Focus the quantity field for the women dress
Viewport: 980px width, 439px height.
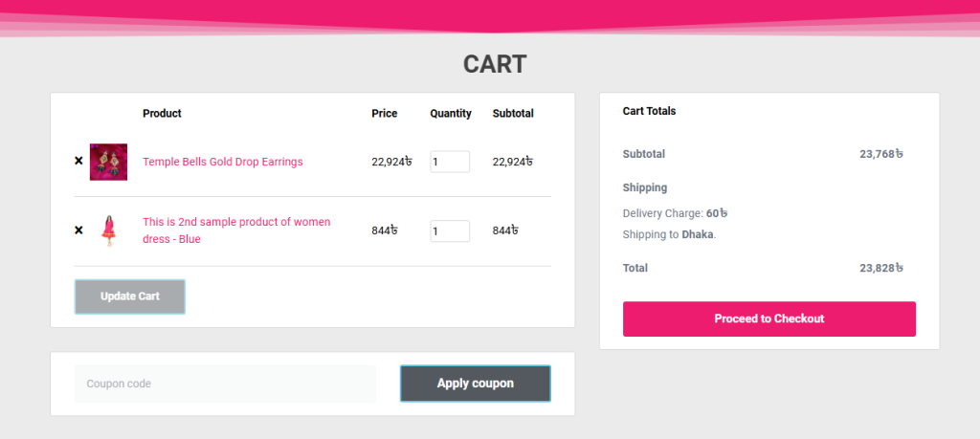click(x=449, y=230)
